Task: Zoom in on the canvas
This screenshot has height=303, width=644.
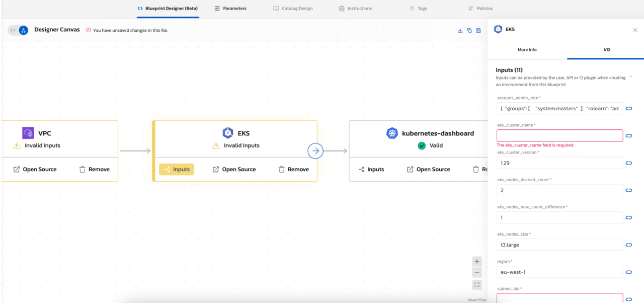Action: [x=477, y=261]
